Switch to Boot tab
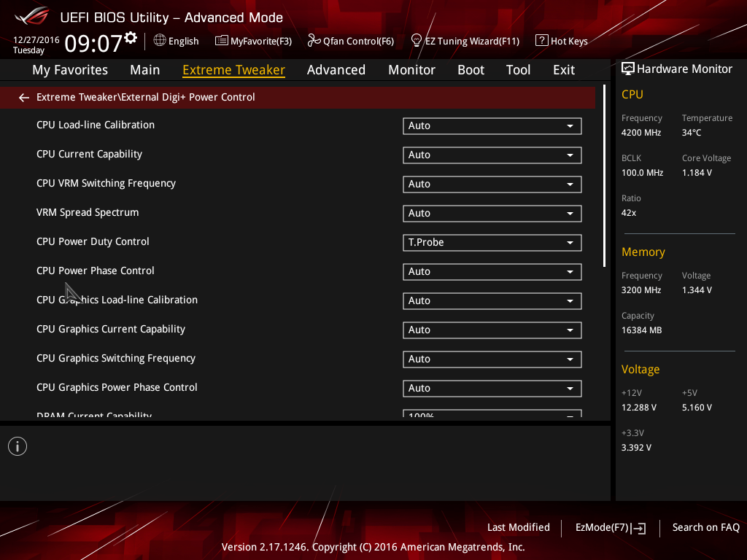747x560 pixels. (x=471, y=70)
